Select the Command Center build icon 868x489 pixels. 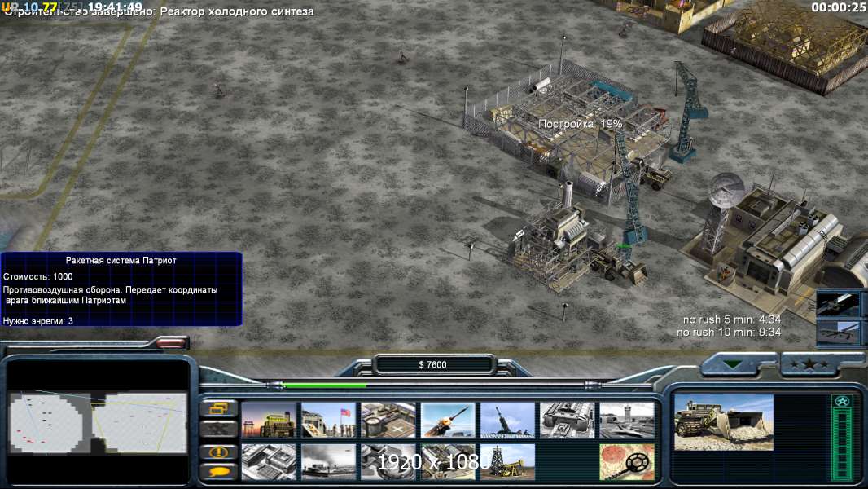click(448, 462)
